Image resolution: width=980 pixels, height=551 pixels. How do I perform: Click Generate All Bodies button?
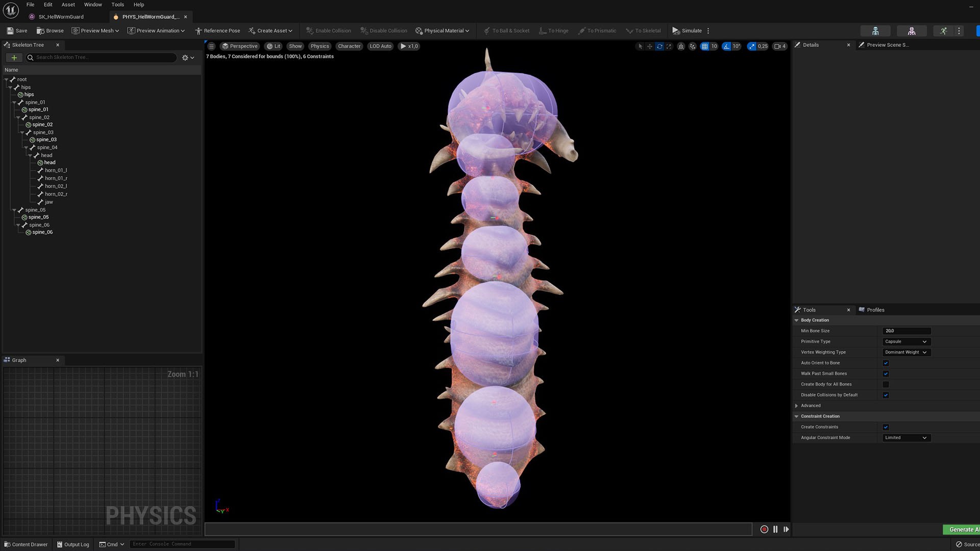point(961,530)
